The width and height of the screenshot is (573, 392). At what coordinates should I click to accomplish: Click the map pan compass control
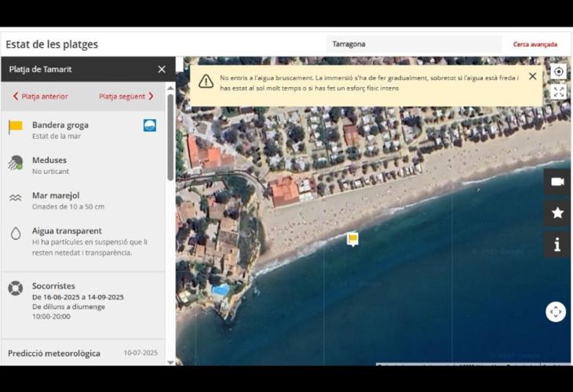click(556, 311)
